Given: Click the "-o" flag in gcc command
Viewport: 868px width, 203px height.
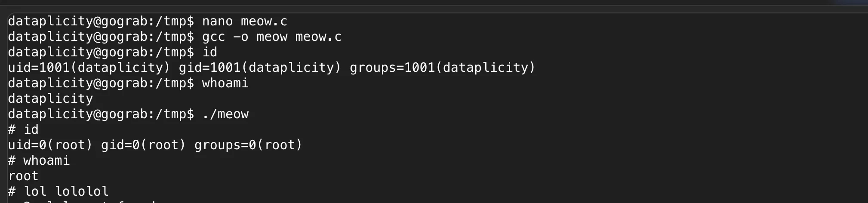Looking at the screenshot, I should [240, 37].
